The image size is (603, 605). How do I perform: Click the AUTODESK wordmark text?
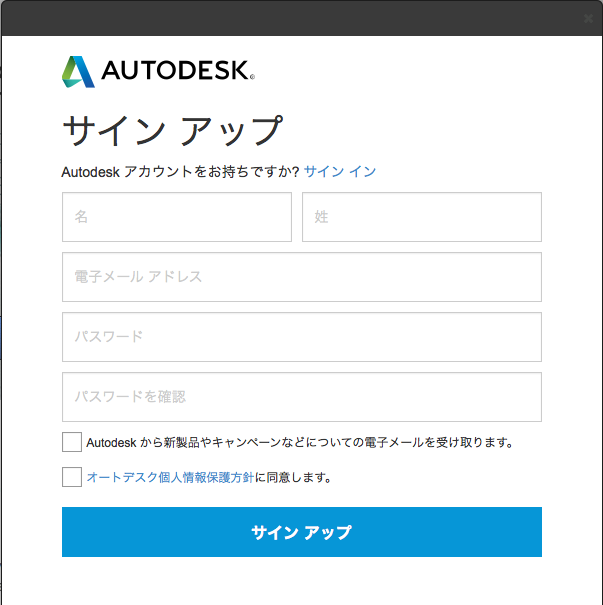coord(176,70)
